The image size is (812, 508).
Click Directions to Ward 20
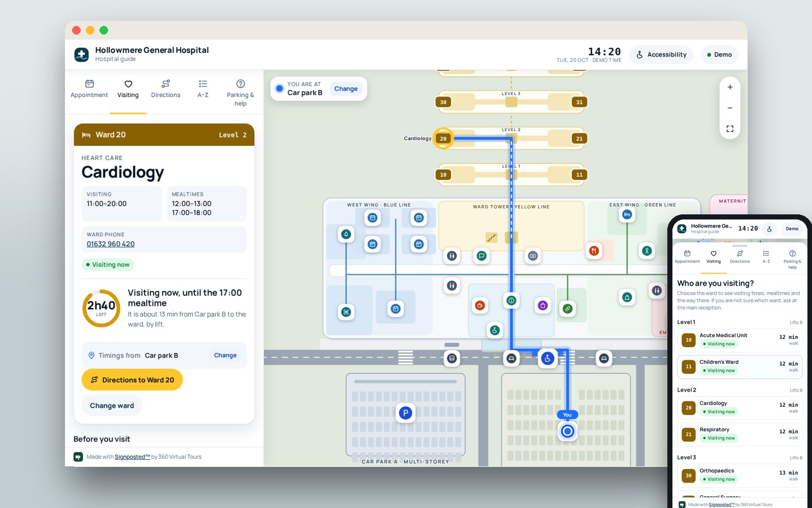(132, 380)
